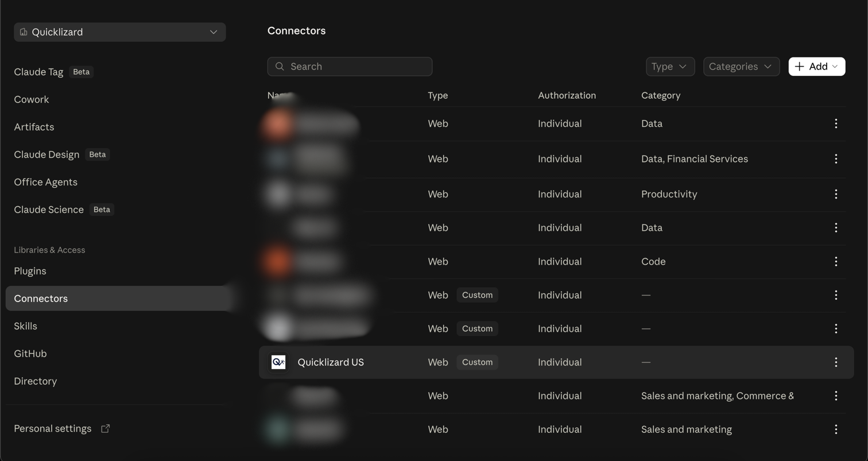Select the Connectors sidebar item
Image resolution: width=868 pixels, height=461 pixels.
pyautogui.click(x=119, y=299)
